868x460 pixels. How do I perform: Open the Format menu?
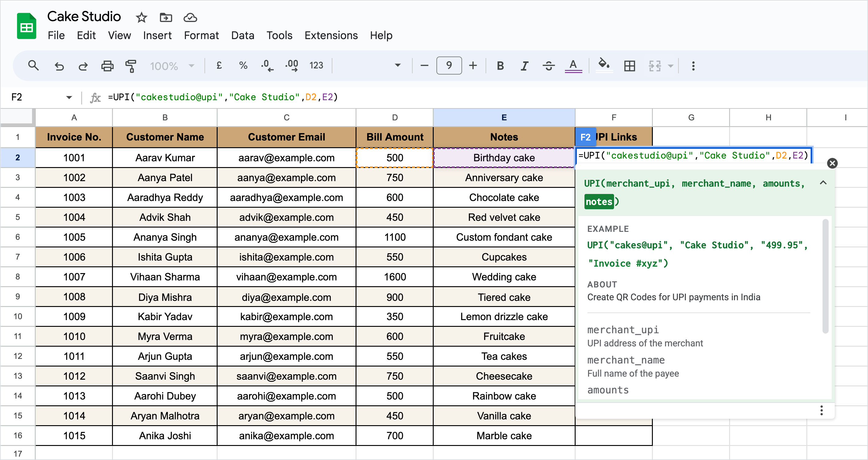click(x=201, y=35)
